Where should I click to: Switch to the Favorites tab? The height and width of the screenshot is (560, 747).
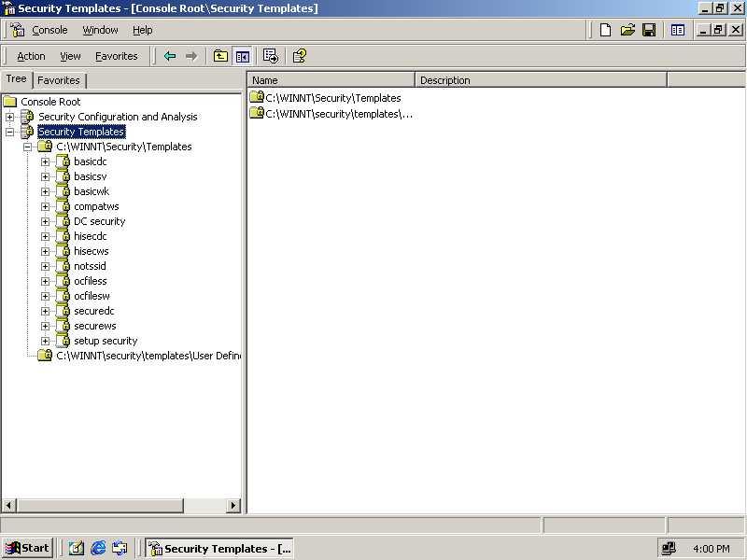pyautogui.click(x=59, y=80)
